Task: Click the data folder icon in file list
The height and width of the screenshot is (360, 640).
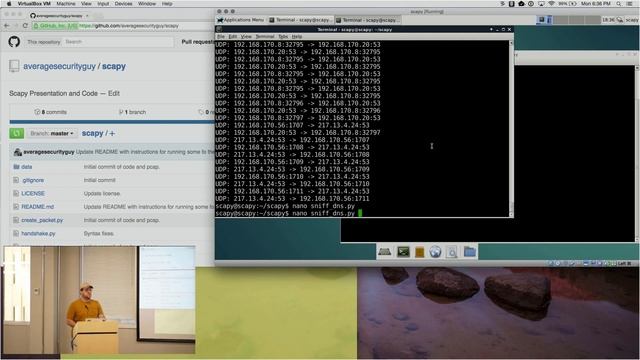Action: pos(16,167)
